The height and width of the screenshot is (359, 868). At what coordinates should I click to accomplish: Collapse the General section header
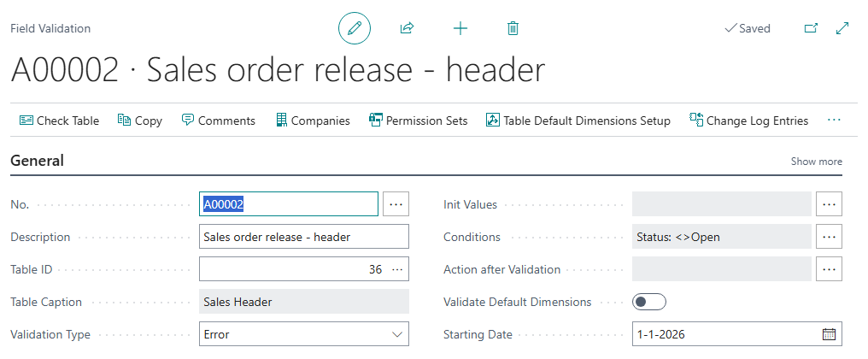tap(37, 162)
